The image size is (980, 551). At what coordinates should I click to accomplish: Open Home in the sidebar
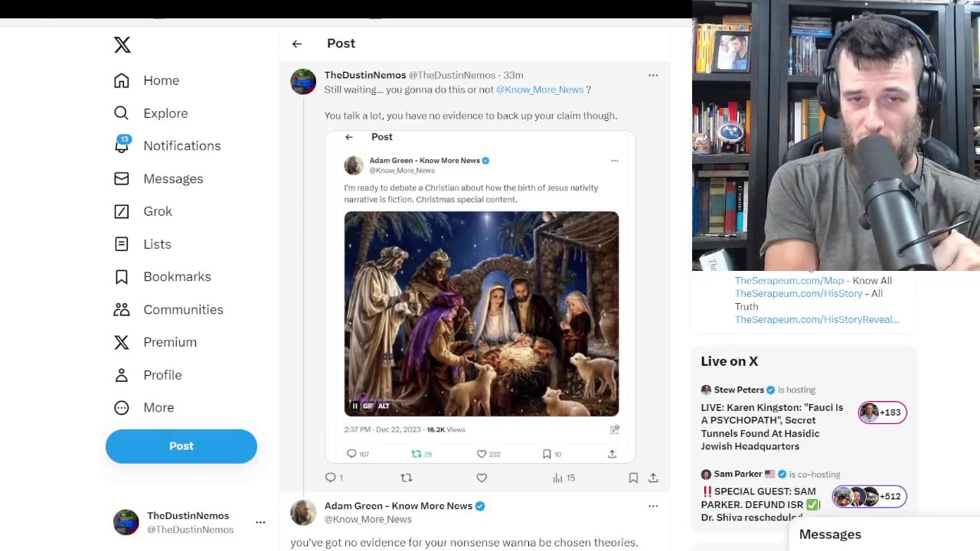click(x=147, y=80)
